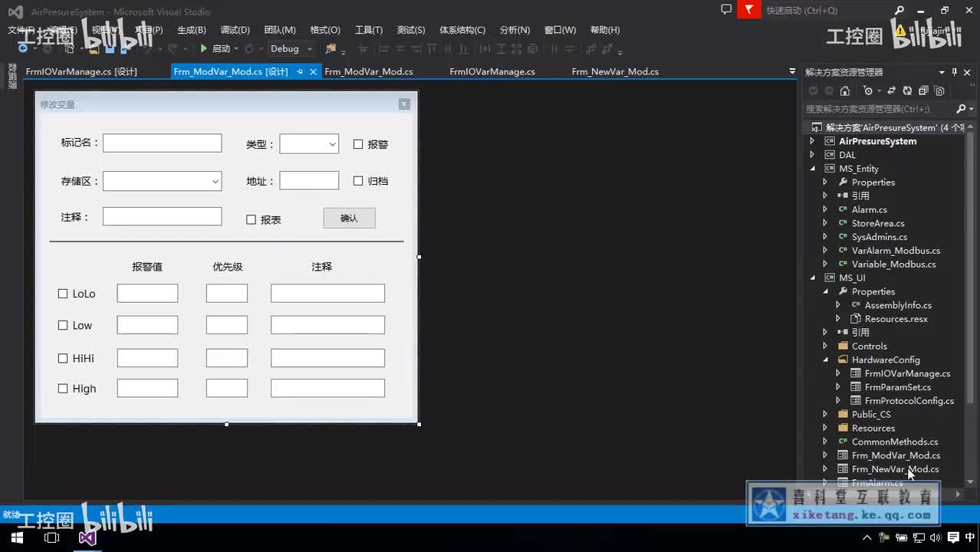Open the 工具(T) menu
This screenshot has height=552, width=980.
(369, 30)
